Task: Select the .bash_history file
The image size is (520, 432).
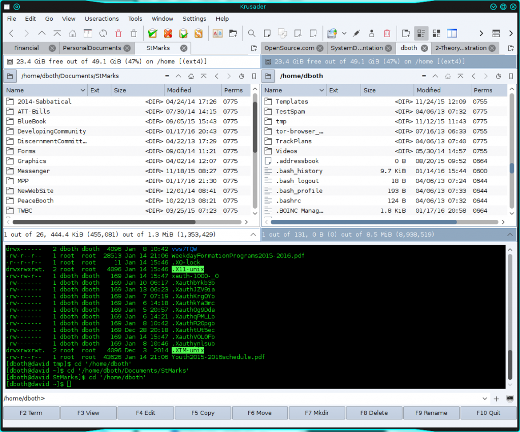Action: coord(385,171)
